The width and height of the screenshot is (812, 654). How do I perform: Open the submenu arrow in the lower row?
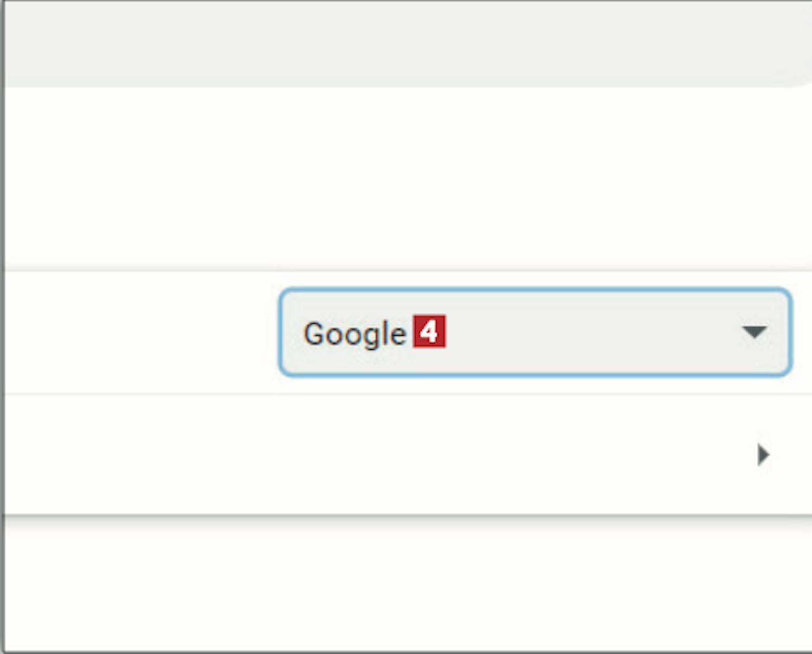[x=763, y=454]
